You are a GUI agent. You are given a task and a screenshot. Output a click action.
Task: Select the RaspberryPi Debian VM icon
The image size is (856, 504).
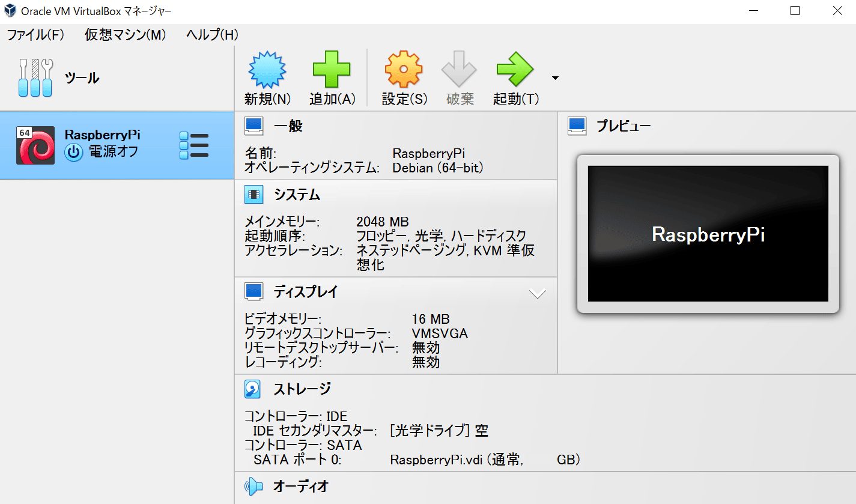coord(35,145)
